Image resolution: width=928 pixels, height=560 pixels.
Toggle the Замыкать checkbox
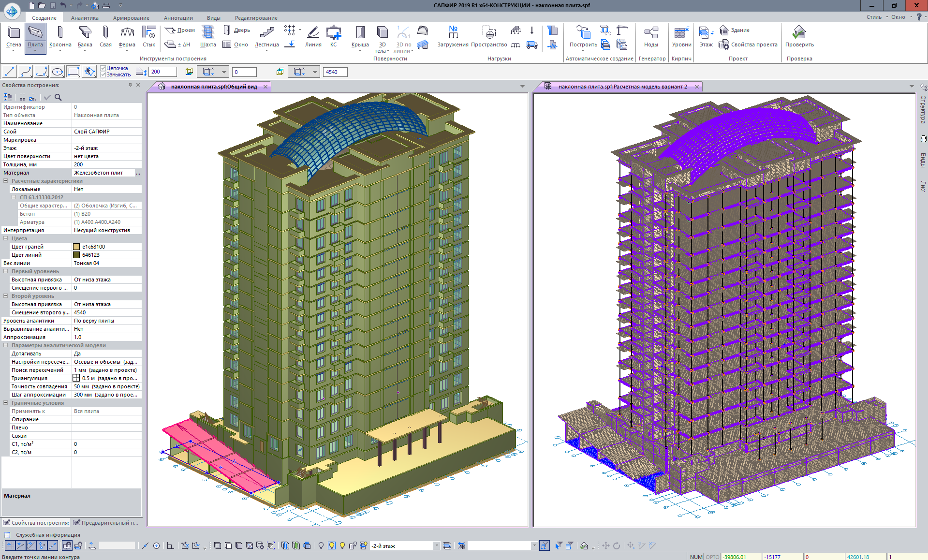[x=103, y=74]
